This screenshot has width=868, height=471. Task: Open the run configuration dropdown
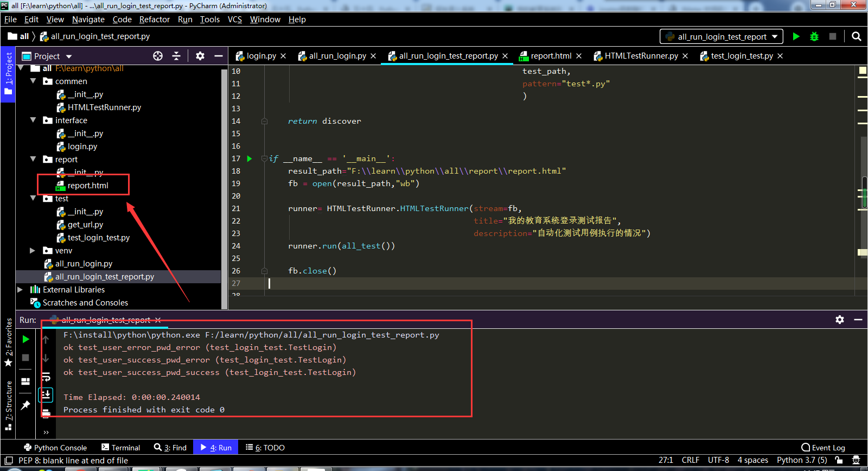click(722, 36)
